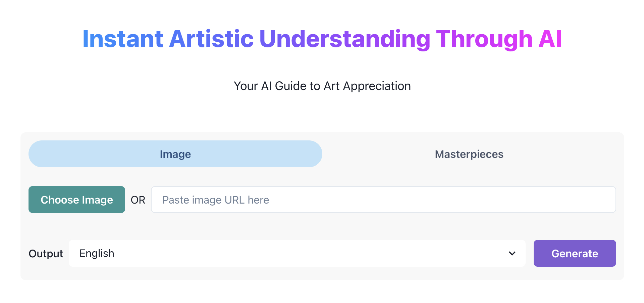The width and height of the screenshot is (644, 303).
Task: Open the Masterpieces tab
Action: 469,154
